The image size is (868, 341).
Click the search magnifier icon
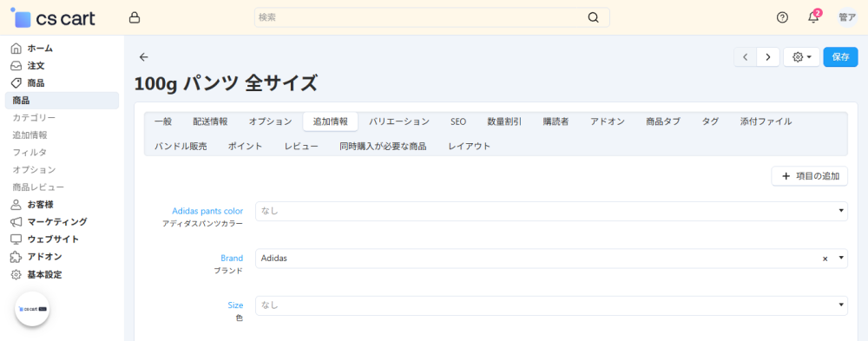(x=593, y=17)
